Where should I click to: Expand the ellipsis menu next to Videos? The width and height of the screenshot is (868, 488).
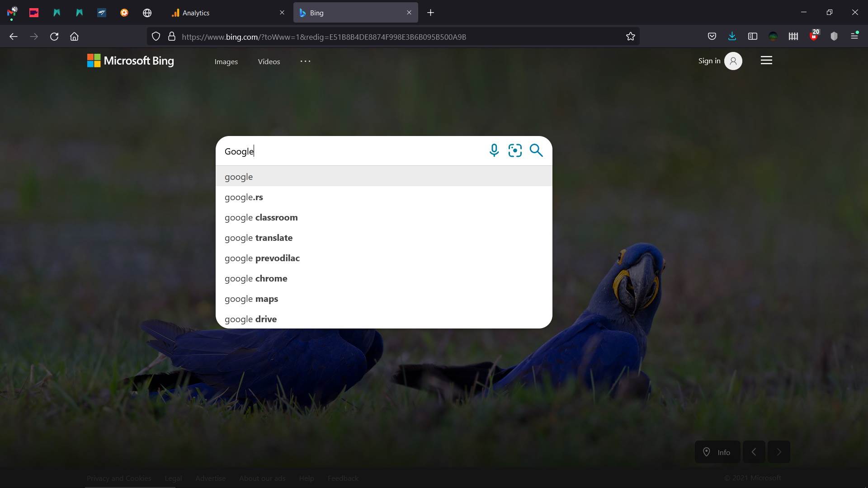[305, 61]
